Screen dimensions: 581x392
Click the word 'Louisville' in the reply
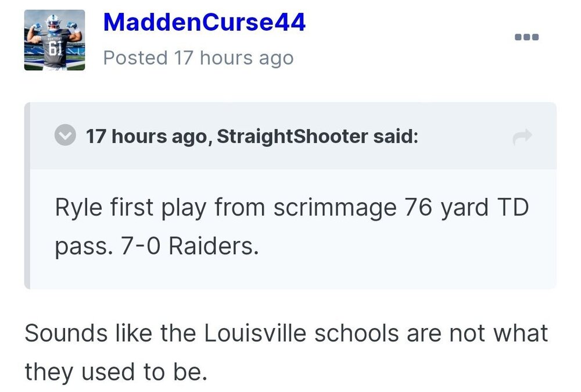(255, 333)
